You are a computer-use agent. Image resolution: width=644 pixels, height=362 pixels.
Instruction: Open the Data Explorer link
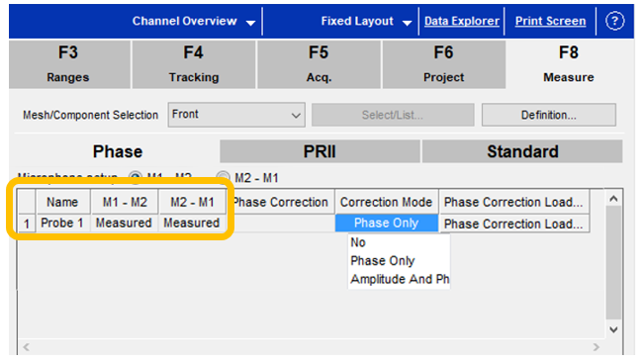462,22
